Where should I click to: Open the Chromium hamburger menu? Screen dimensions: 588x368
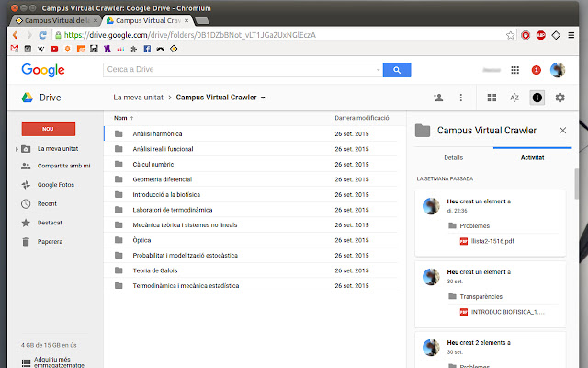571,35
